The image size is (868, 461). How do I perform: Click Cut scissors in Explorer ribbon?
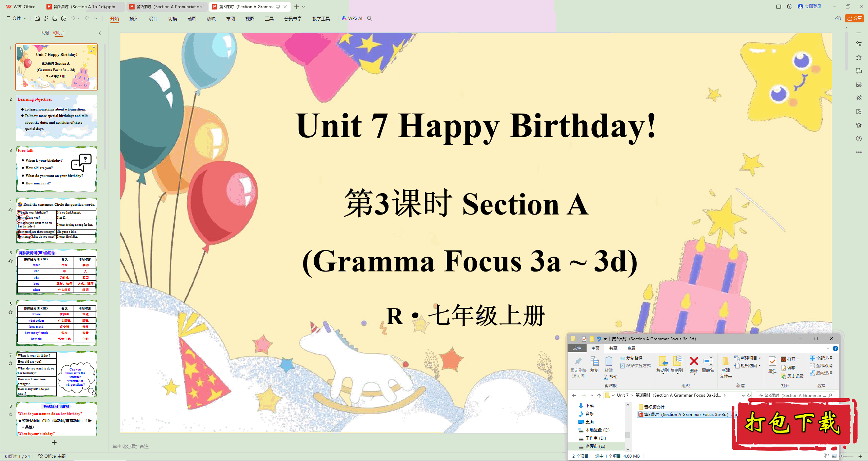pos(611,377)
